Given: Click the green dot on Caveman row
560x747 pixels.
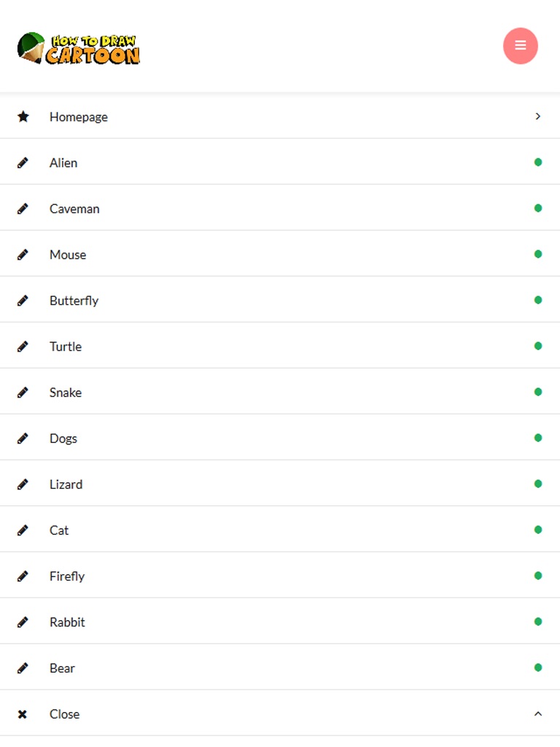Looking at the screenshot, I should [x=538, y=208].
